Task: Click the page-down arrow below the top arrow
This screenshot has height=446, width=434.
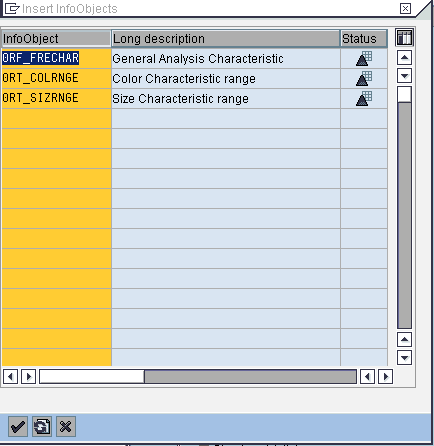Action: (x=404, y=76)
